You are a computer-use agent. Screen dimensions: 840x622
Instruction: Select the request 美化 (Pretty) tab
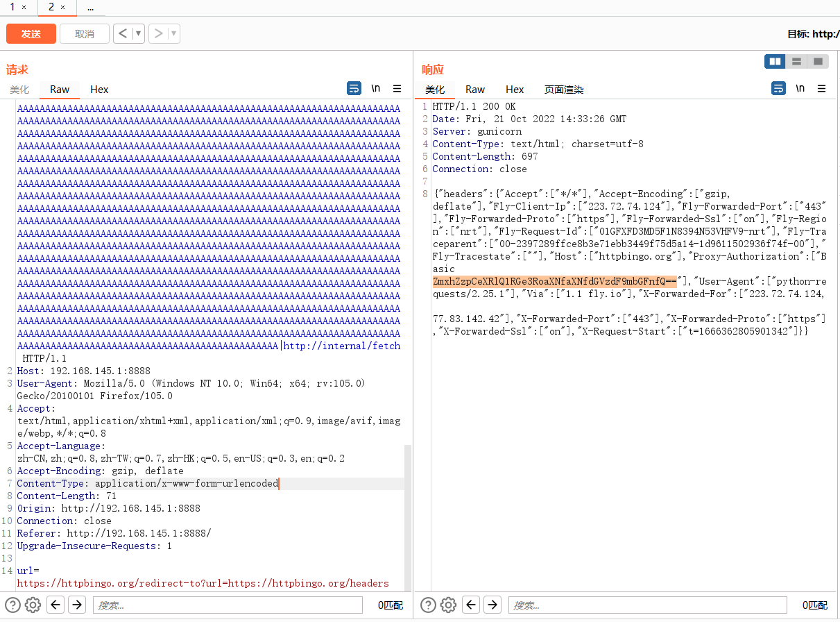(19, 90)
